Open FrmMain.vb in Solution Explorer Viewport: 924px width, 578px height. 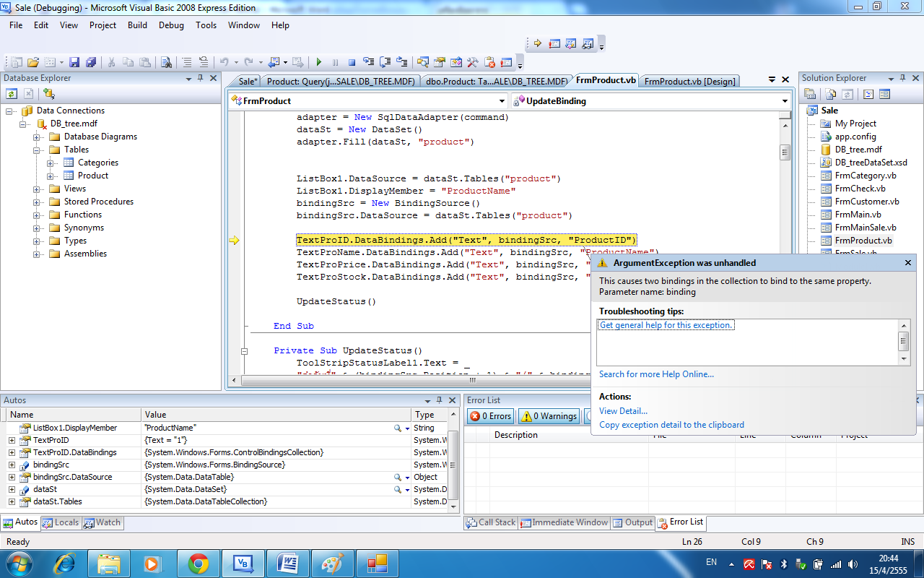pyautogui.click(x=858, y=215)
